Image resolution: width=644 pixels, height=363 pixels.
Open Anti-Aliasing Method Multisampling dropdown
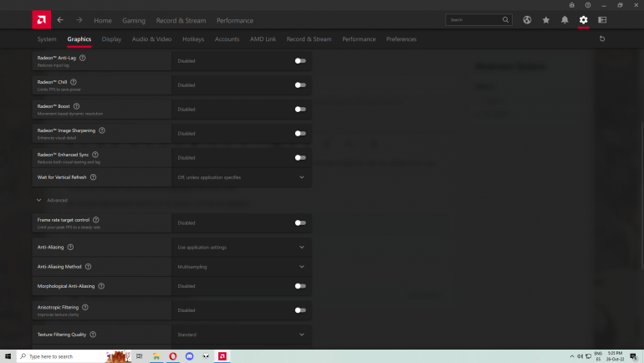point(241,267)
